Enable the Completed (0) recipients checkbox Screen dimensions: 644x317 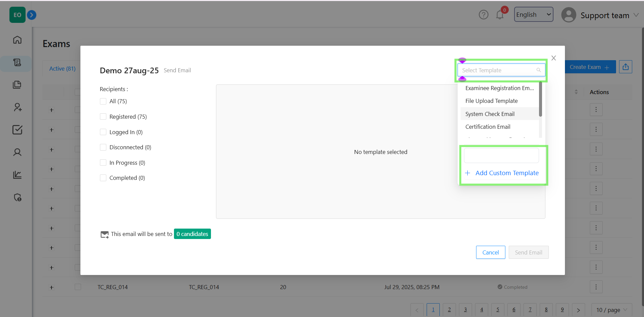[103, 178]
